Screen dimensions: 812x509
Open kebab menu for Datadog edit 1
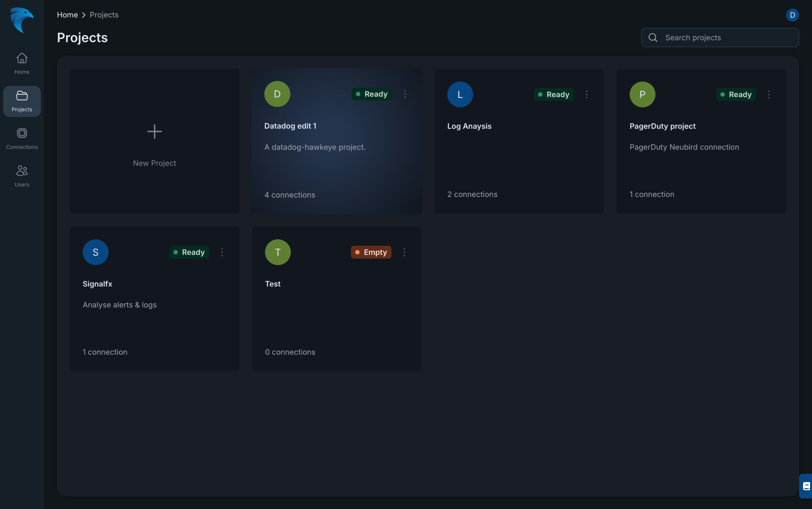(405, 94)
